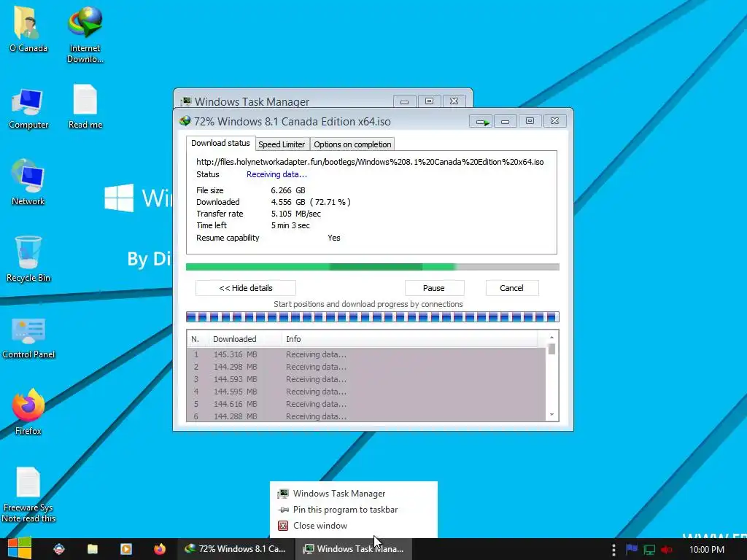This screenshot has height=560, width=747.
Task: Select connection row 144.288 MB
Action: click(366, 416)
